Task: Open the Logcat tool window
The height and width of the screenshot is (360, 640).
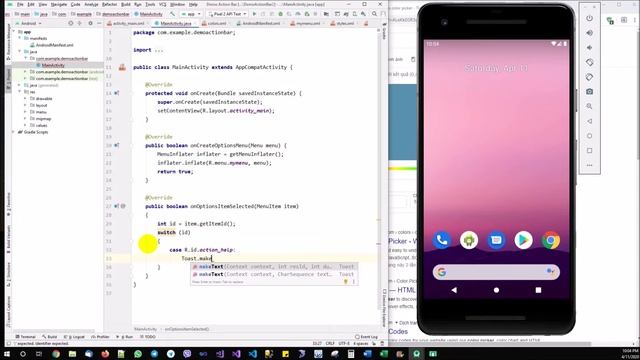Action: tap(74, 337)
